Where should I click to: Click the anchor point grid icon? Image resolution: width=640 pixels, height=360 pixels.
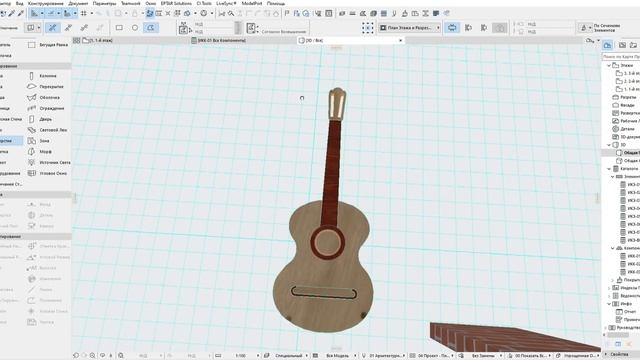click(368, 28)
